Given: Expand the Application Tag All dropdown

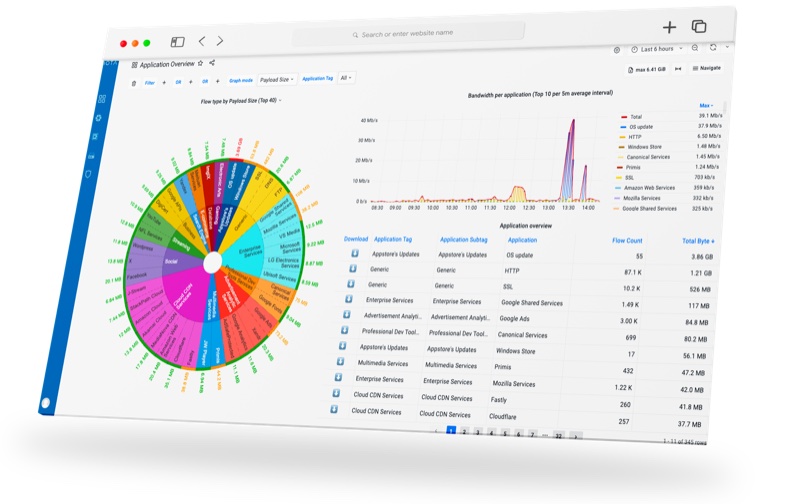Looking at the screenshot, I should pos(346,77).
